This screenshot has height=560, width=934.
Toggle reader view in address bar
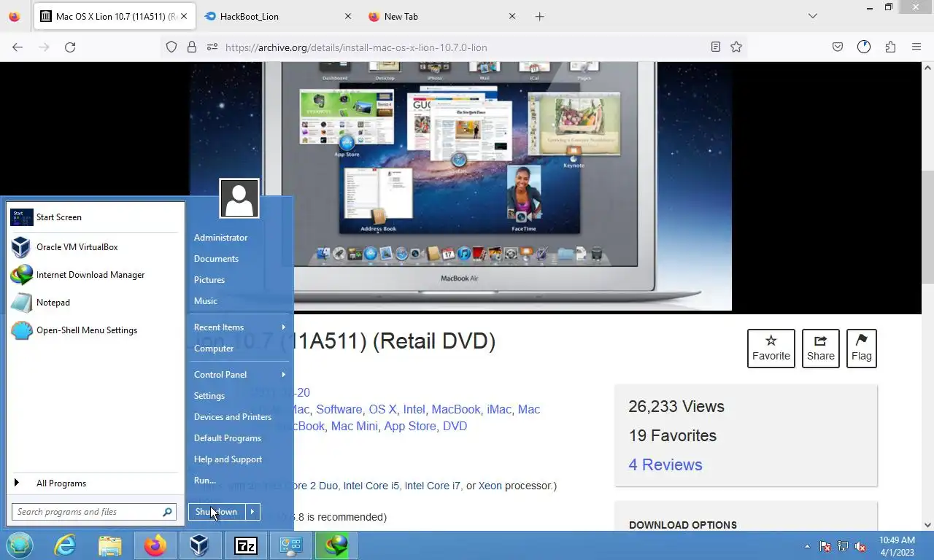(716, 47)
